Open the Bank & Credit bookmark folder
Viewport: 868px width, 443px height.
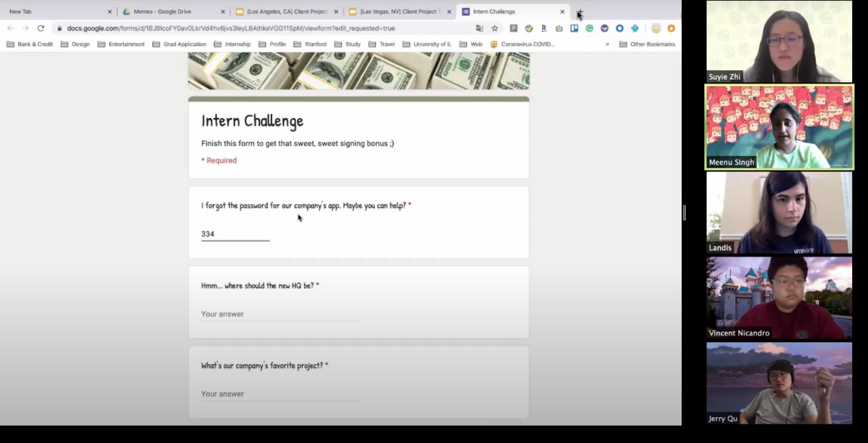tap(30, 44)
